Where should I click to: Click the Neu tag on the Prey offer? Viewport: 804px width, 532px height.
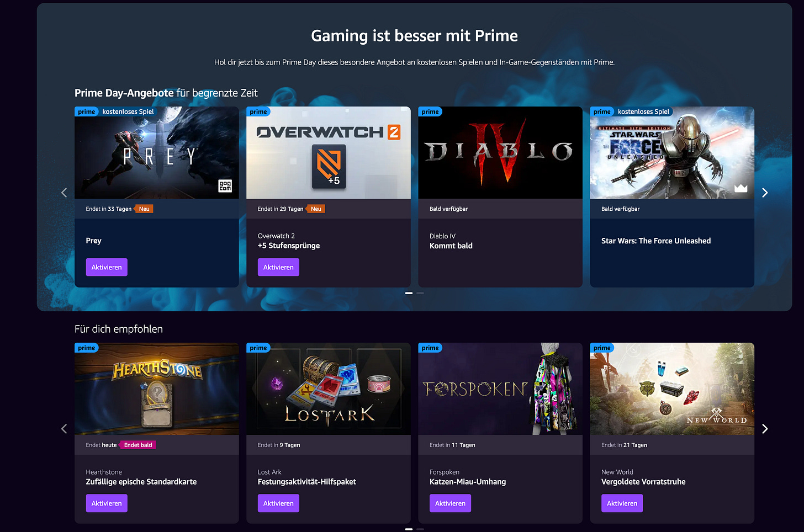click(144, 209)
